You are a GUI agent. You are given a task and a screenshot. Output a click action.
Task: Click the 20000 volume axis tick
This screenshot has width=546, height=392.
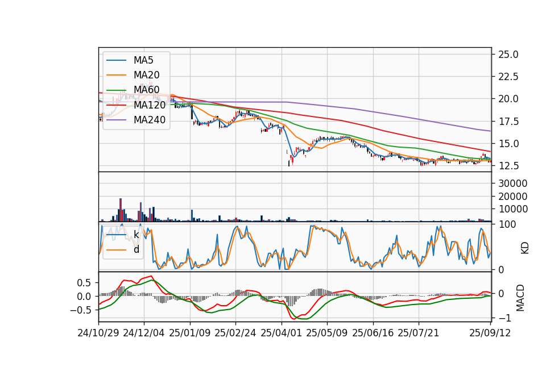click(x=512, y=197)
